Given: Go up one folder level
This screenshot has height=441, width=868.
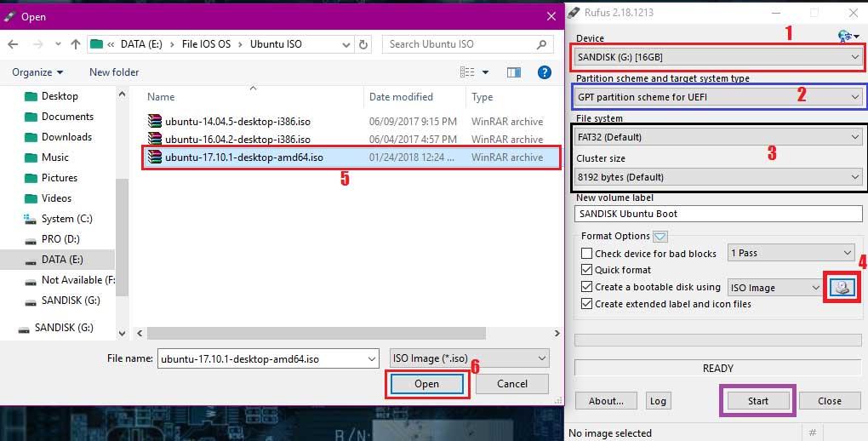Looking at the screenshot, I should point(76,44).
